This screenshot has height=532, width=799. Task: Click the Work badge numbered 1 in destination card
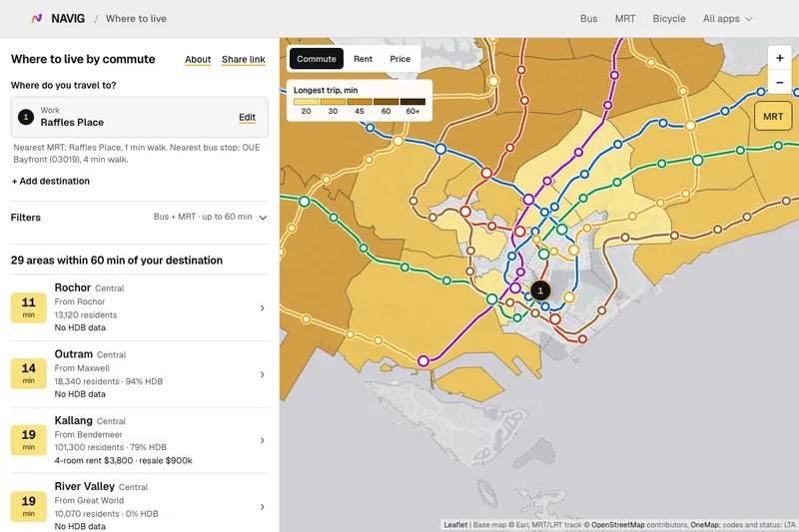pyautogui.click(x=26, y=117)
